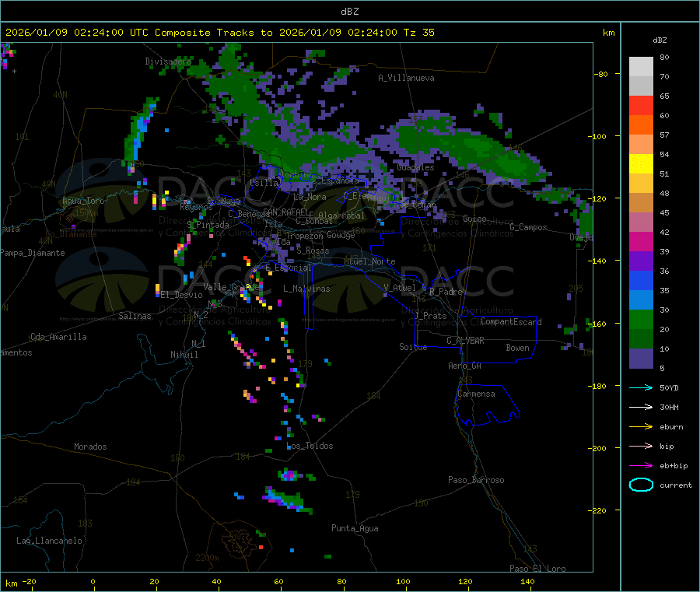Click the 'La_Nora' map label
The height and width of the screenshot is (592, 700).
(x=310, y=197)
